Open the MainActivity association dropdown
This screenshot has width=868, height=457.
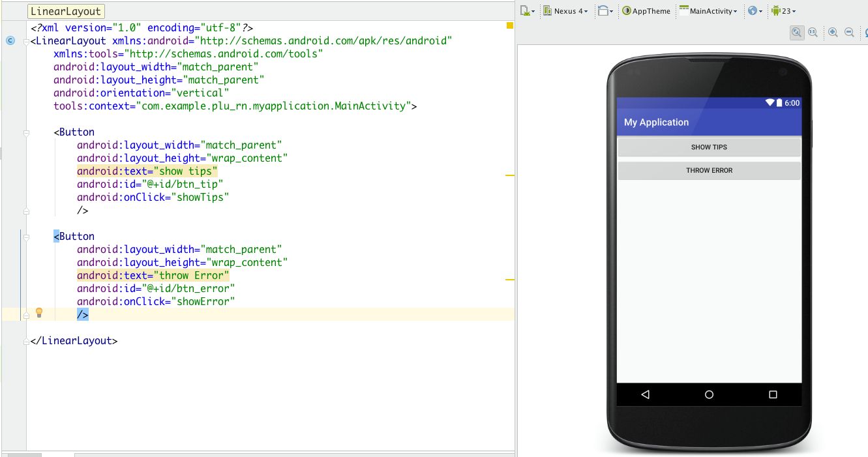coord(708,11)
